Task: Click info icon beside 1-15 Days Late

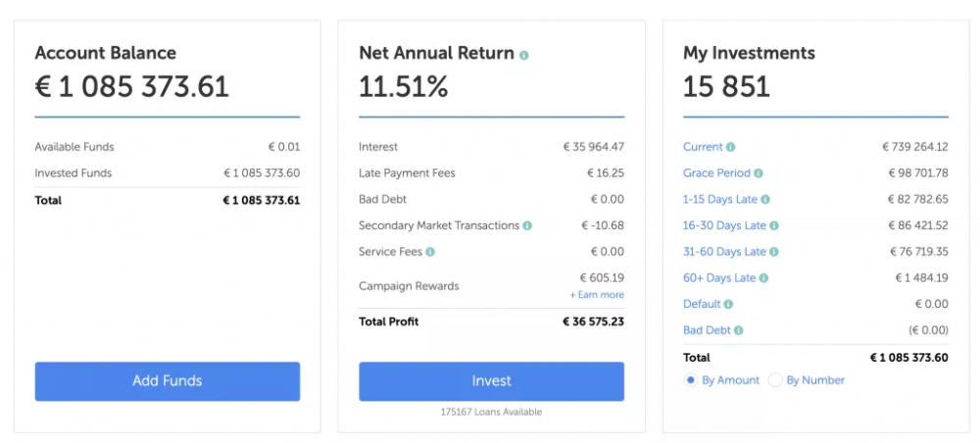Action: (x=765, y=200)
